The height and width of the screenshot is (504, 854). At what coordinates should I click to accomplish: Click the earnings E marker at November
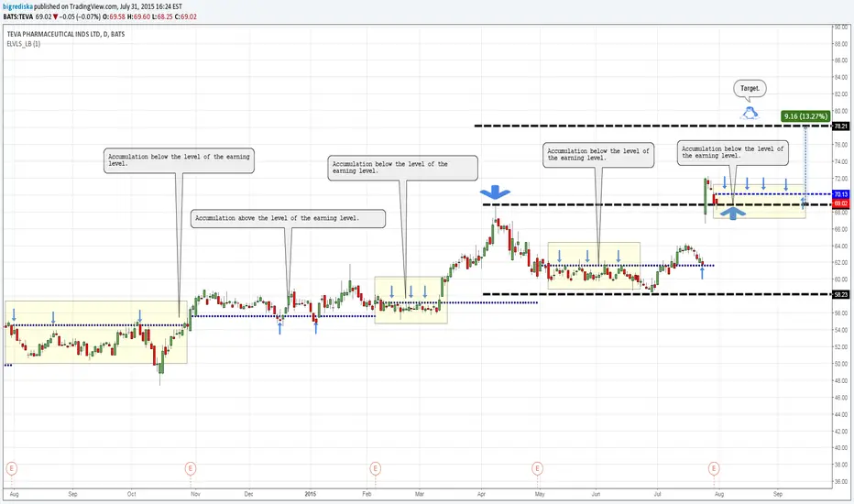(190, 468)
